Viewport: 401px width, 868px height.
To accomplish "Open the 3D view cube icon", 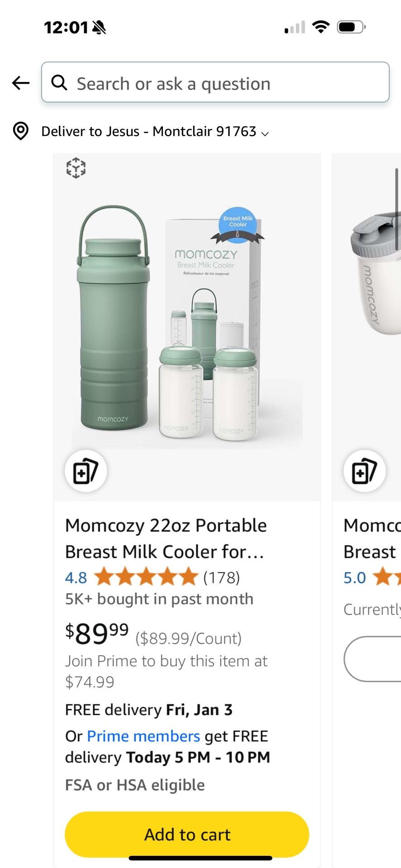I will [76, 168].
